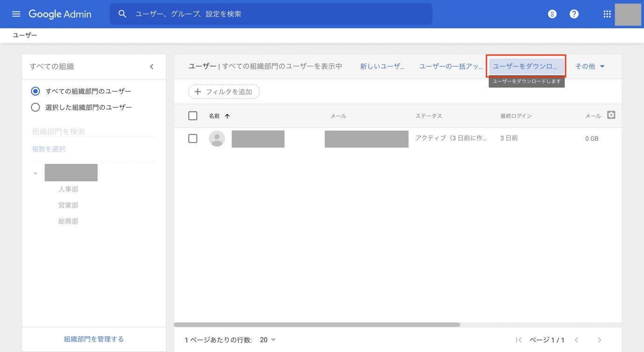This screenshot has height=352, width=644.
Task: Open the navigation hamburger menu
Action: click(16, 14)
